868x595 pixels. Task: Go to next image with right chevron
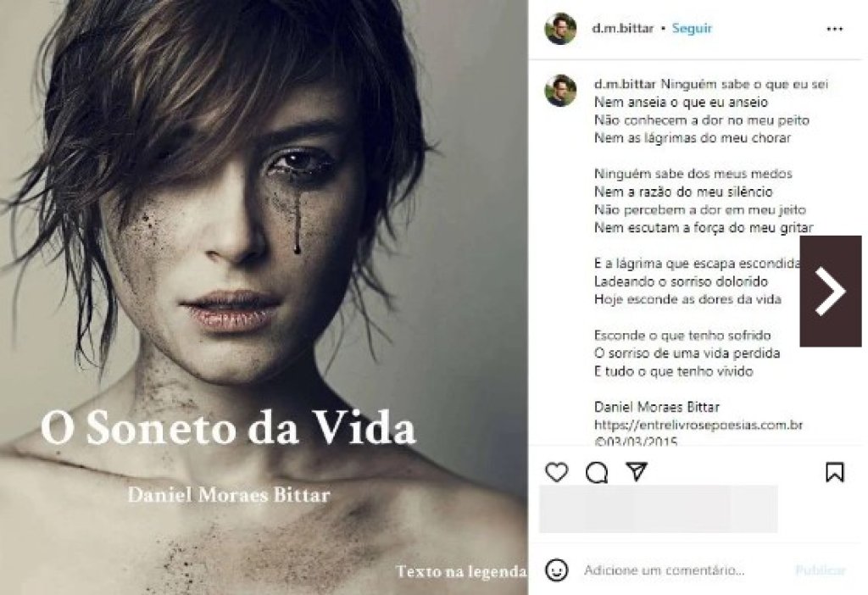(x=831, y=291)
